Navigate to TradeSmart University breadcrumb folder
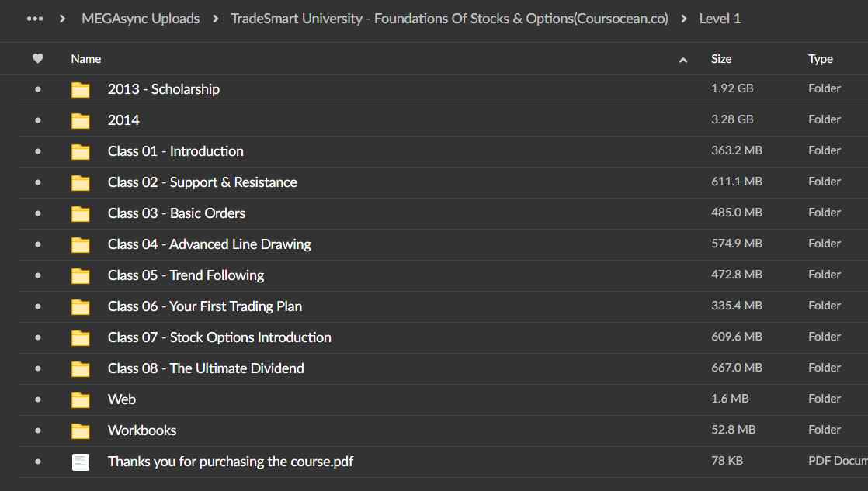Image resolution: width=868 pixels, height=491 pixels. [449, 19]
